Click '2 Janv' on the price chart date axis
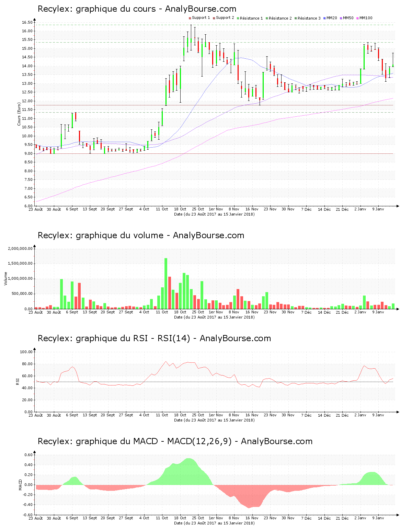 tap(360, 209)
